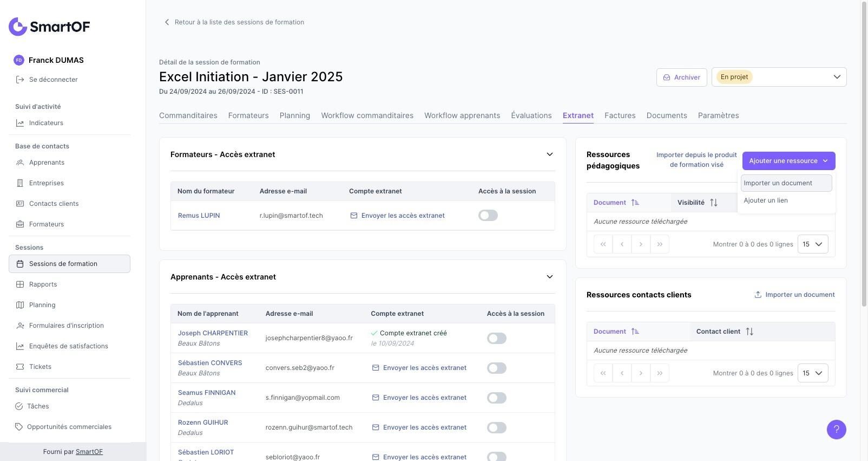Click the upload icon in Ressources contacts clients

tap(758, 295)
